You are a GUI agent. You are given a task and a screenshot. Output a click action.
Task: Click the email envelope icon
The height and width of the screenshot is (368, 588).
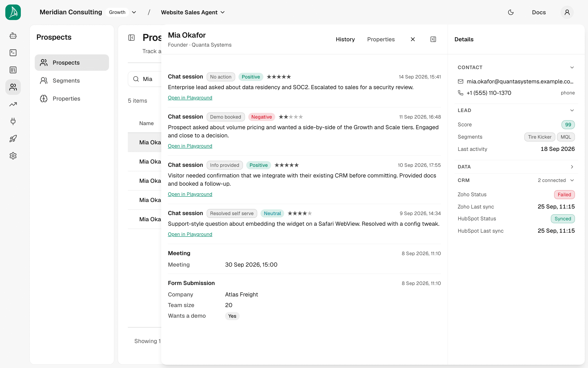pos(460,82)
